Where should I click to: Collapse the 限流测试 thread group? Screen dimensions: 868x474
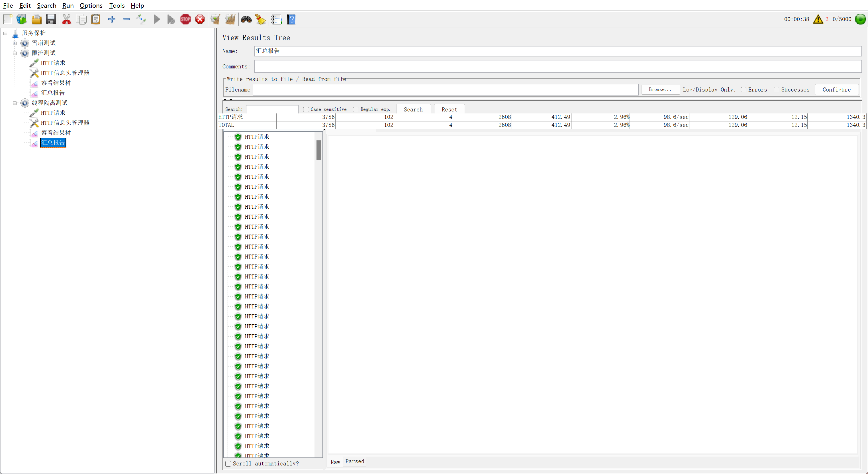(x=15, y=53)
